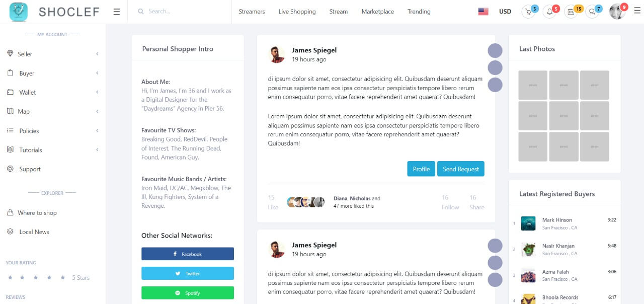Viewport: 644px width, 304px height.
Task: Open the notifications bell icon
Action: 549,12
